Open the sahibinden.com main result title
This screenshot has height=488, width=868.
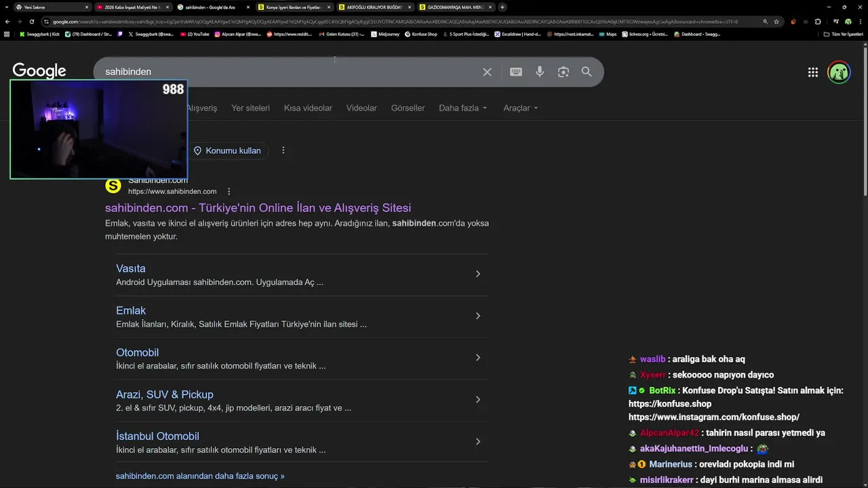click(258, 208)
